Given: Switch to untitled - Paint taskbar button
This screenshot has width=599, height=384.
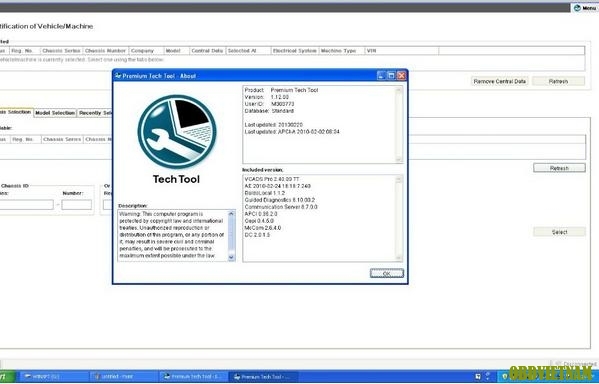Looking at the screenshot, I should click(x=123, y=377).
